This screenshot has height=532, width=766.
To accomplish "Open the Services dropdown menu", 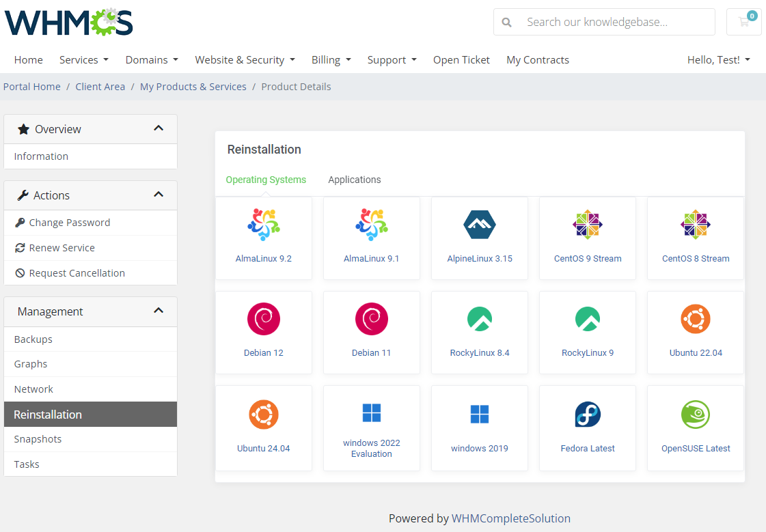I will pos(84,59).
